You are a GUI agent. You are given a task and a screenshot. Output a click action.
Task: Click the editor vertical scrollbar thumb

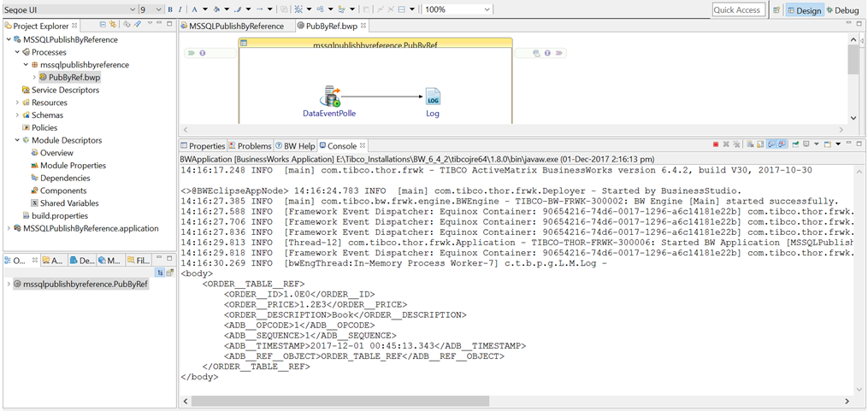click(x=853, y=59)
